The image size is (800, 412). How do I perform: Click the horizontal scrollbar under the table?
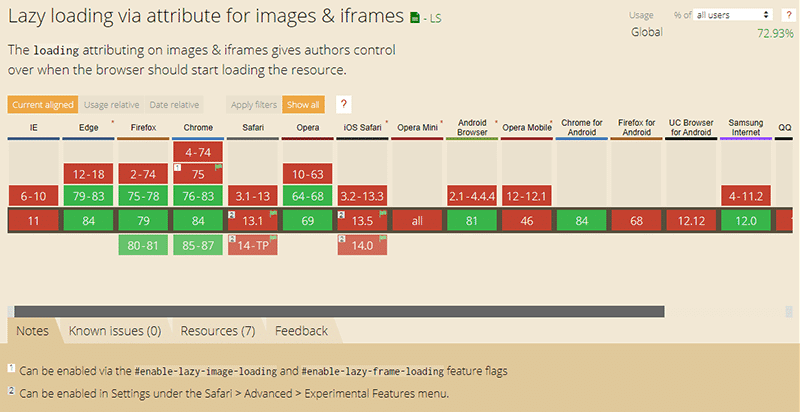point(339,311)
